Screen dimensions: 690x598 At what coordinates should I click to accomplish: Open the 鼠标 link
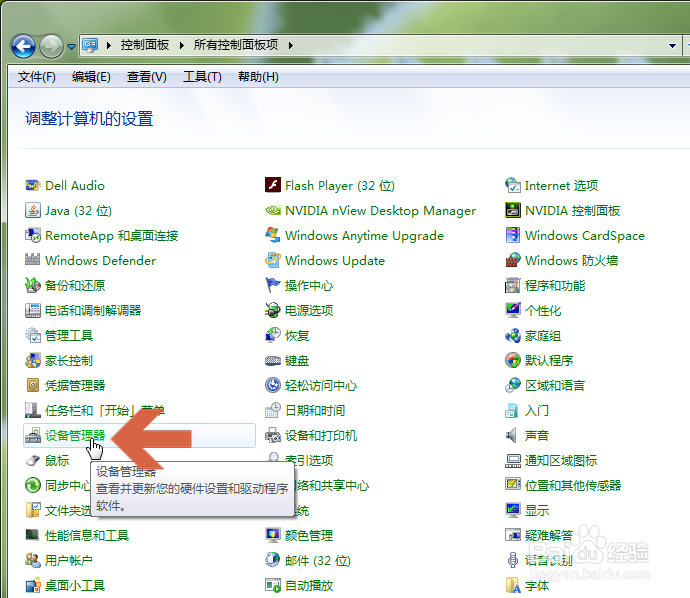[57, 461]
